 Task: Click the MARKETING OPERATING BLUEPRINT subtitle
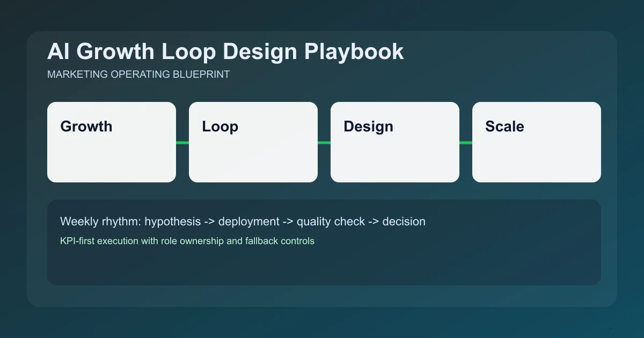tap(138, 75)
